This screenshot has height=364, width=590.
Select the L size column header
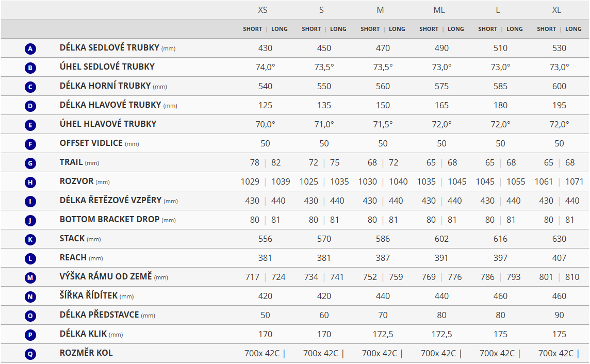pos(498,10)
